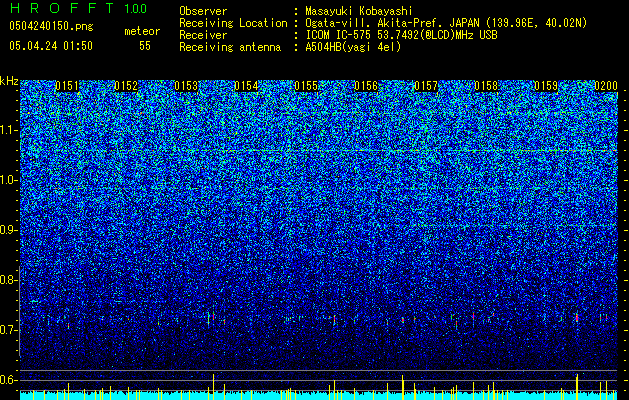Click time marker 0158
This screenshot has width=629, height=400.
[486, 86]
